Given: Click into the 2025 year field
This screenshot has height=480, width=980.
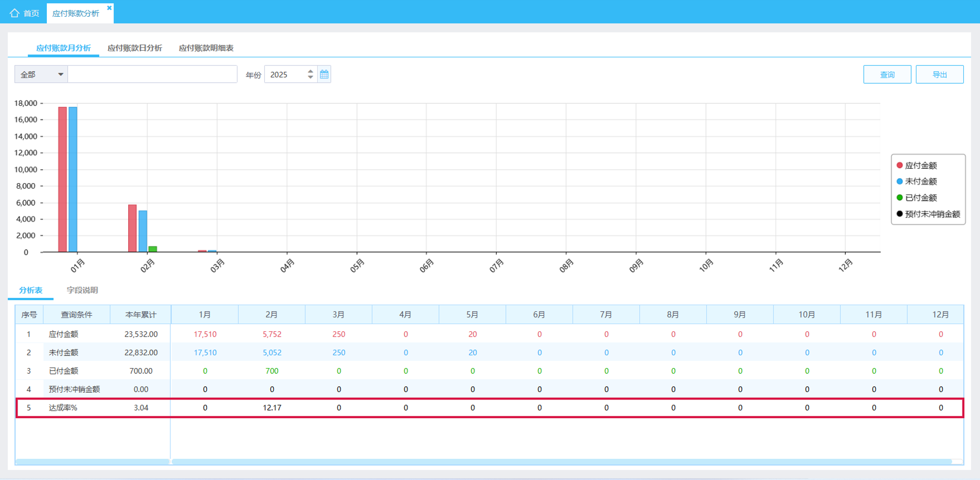Looking at the screenshot, I should pos(286,74).
